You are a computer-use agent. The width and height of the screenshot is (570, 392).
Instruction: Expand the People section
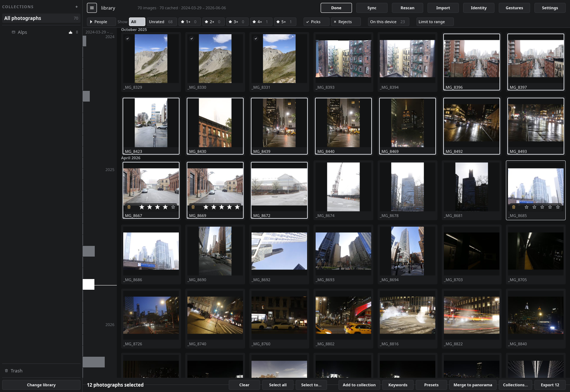(x=101, y=22)
